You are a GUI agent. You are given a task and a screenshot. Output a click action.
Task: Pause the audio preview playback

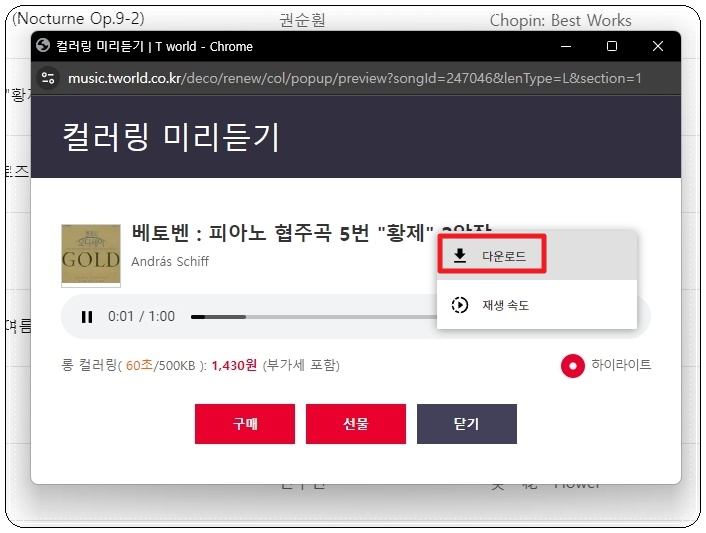click(87, 317)
